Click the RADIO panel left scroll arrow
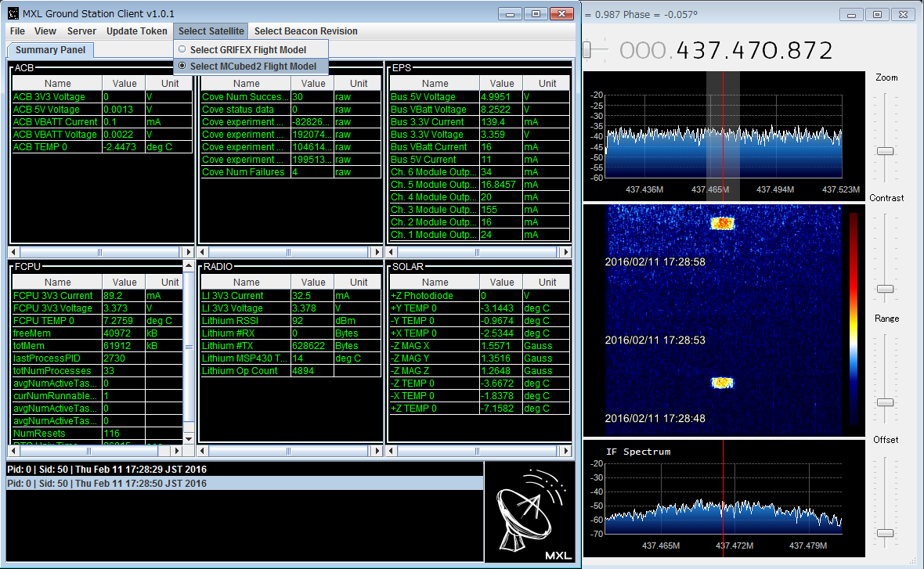This screenshot has height=569, width=924. [203, 451]
